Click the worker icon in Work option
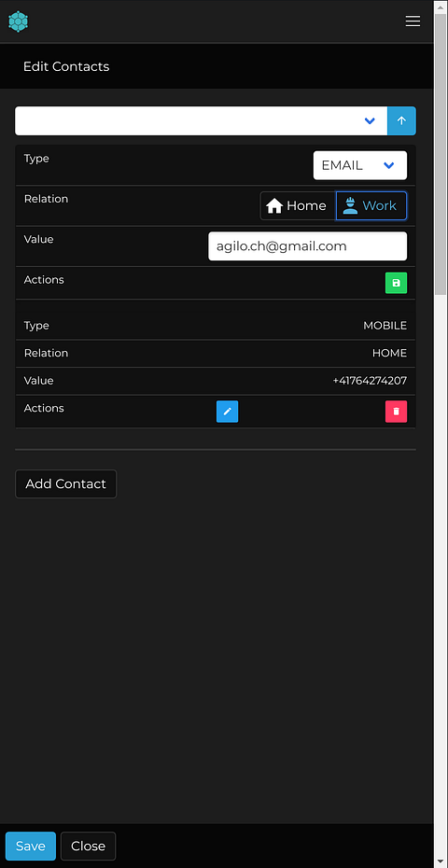Screen dimensions: 448x868 coord(350,206)
